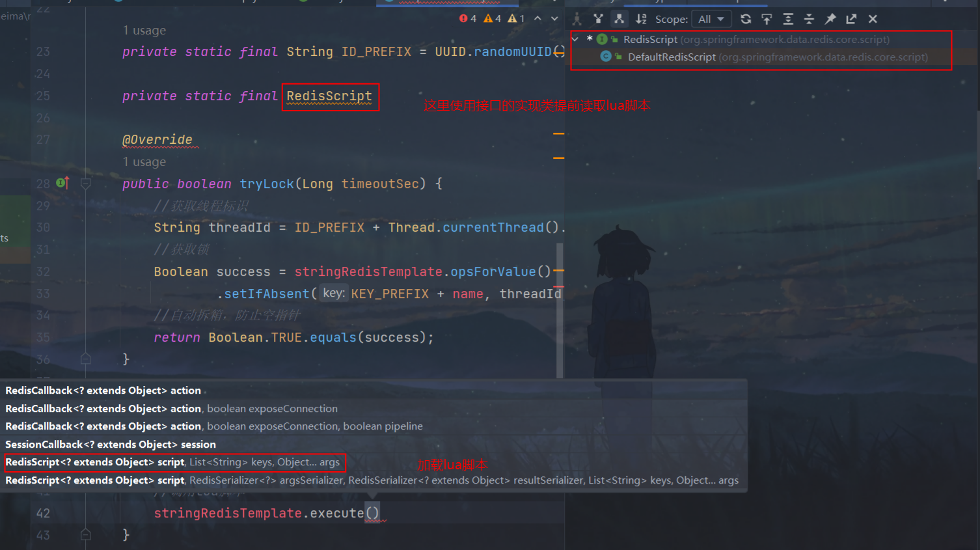The height and width of the screenshot is (550, 980).
Task: Click line number 25 in gutter
Action: tap(43, 96)
